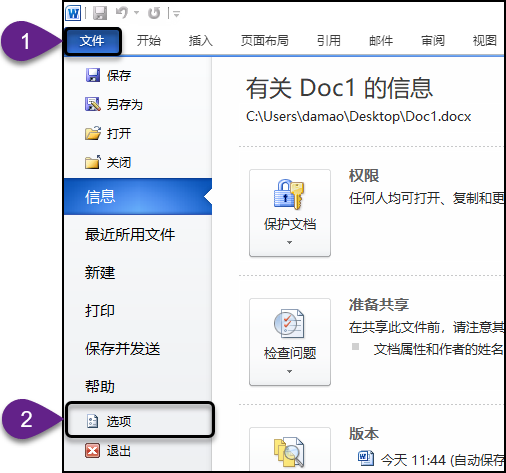Image resolution: width=506 pixels, height=473 pixels.
Task: Open the 保护文档 dropdown button
Action: point(290,213)
